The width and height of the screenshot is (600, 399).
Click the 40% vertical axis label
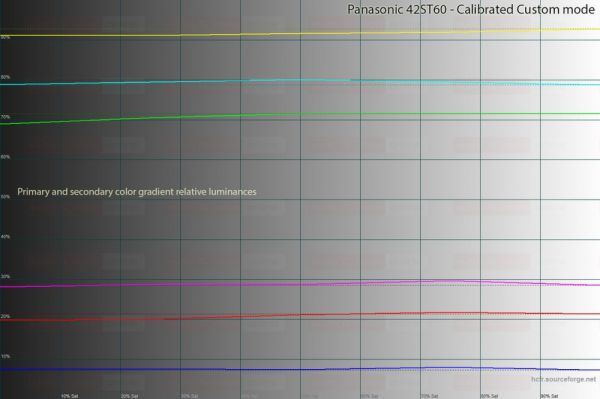(x=5, y=237)
